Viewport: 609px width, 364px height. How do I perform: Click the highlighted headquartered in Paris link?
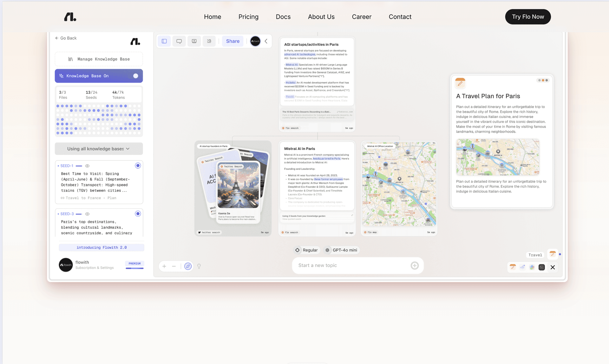[327, 158]
